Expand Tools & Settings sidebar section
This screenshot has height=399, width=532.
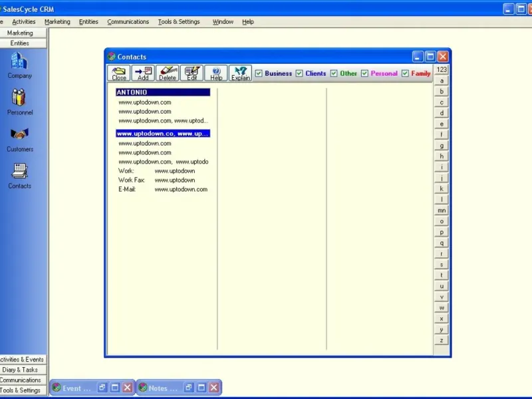coord(23,390)
